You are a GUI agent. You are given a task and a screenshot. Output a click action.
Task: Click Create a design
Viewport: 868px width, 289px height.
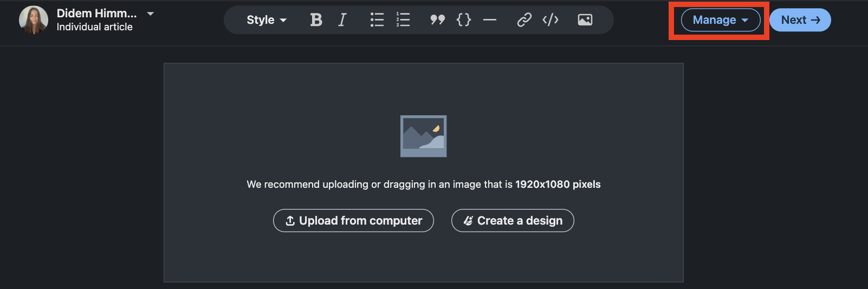coord(513,221)
